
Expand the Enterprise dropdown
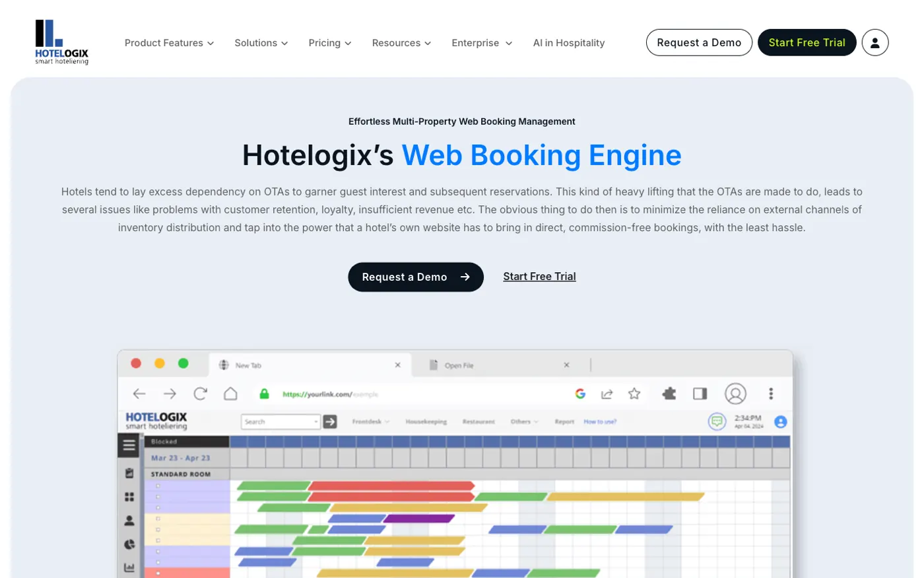click(482, 43)
